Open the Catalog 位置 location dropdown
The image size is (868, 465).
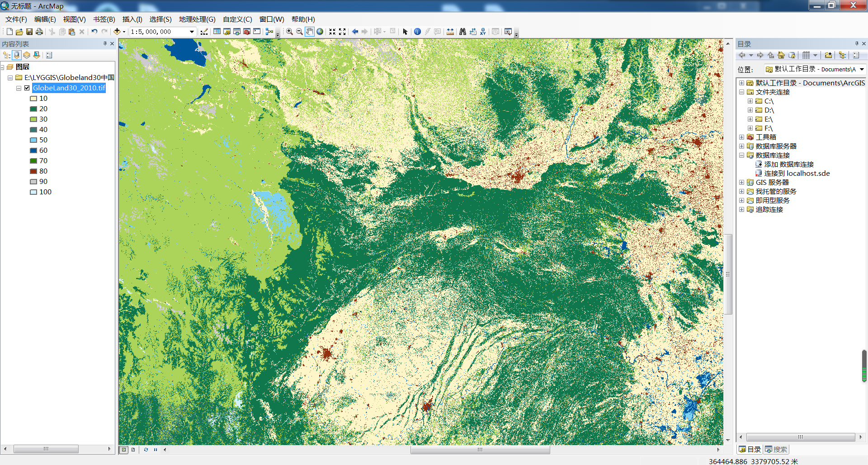pos(862,69)
